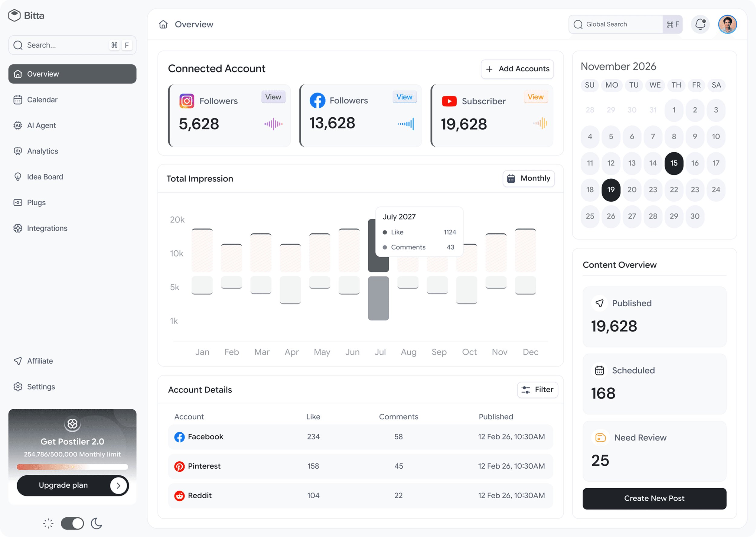This screenshot has height=537, width=756.
Task: Open Integrations in sidebar
Action: (73, 228)
